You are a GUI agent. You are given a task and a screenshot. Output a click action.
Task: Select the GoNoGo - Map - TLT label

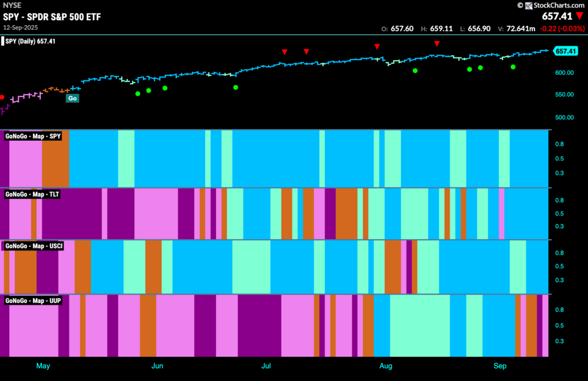[32, 194]
